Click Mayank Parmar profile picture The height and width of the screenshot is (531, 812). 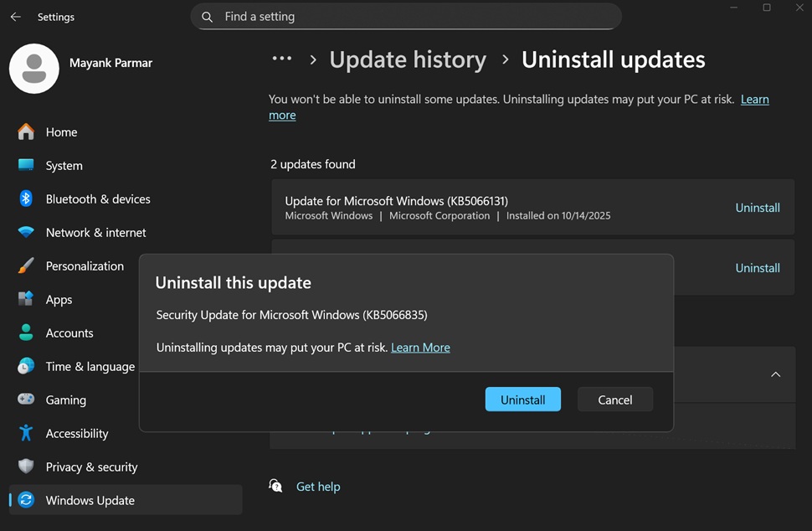(x=34, y=69)
